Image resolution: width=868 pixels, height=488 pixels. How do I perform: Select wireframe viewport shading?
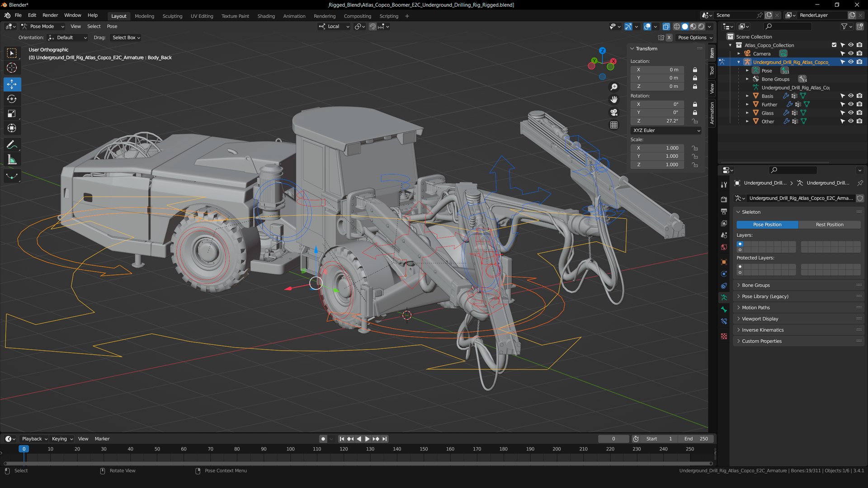click(677, 27)
